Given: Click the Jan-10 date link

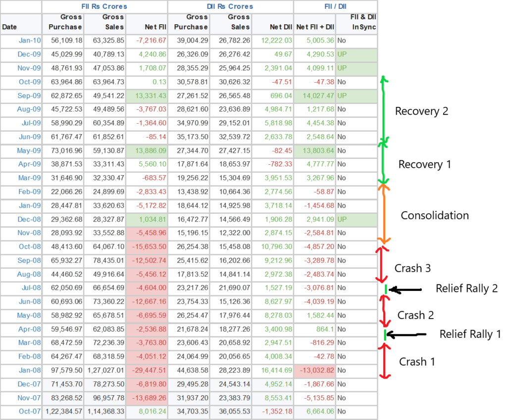Looking at the screenshot, I should coord(29,41).
